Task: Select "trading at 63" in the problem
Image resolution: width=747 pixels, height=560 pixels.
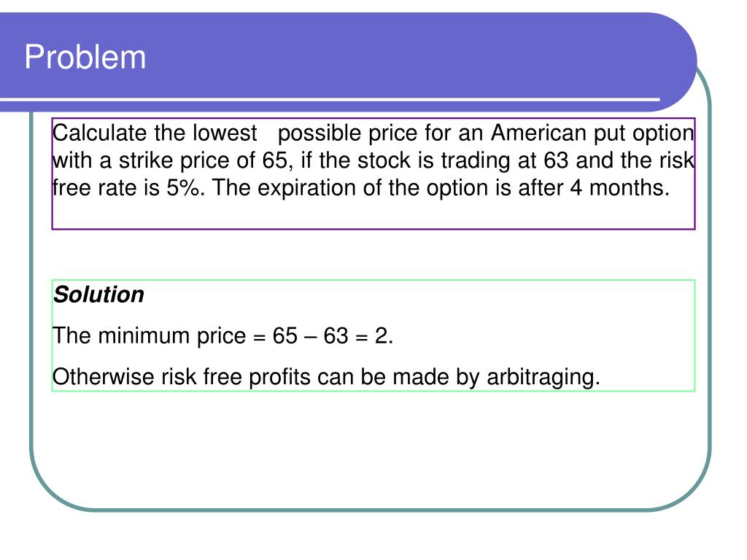Action: tap(505, 160)
